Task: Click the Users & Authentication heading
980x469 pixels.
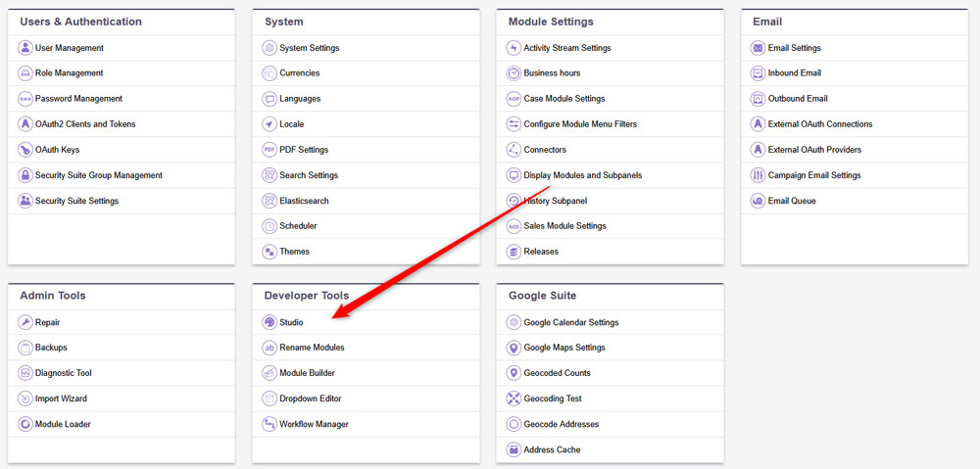Action: (x=80, y=22)
